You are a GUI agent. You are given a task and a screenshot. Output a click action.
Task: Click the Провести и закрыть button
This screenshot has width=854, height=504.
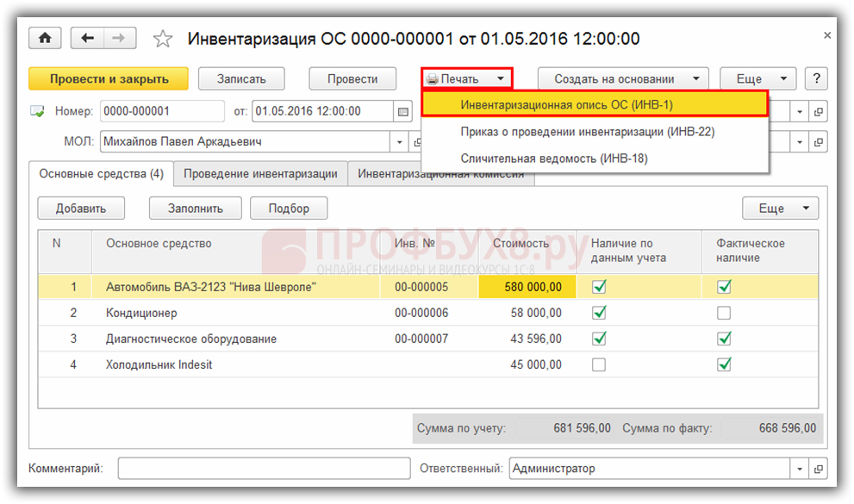(109, 79)
